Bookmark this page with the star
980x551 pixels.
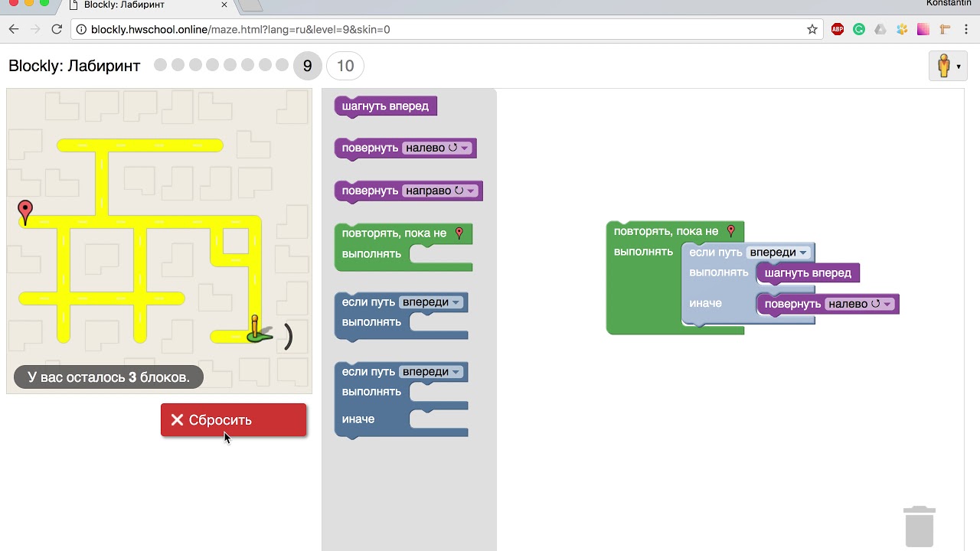coord(812,30)
